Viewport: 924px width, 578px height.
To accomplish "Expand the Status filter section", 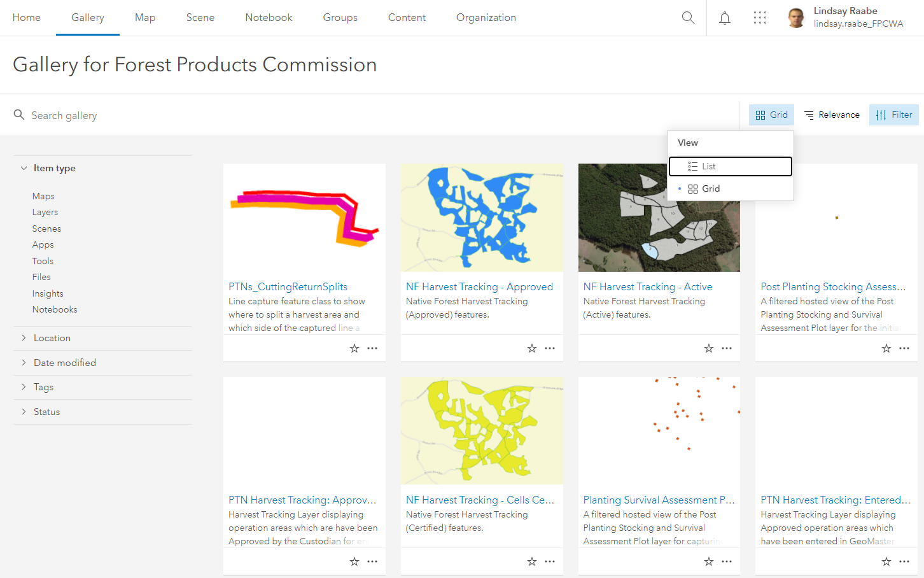I will pos(102,412).
